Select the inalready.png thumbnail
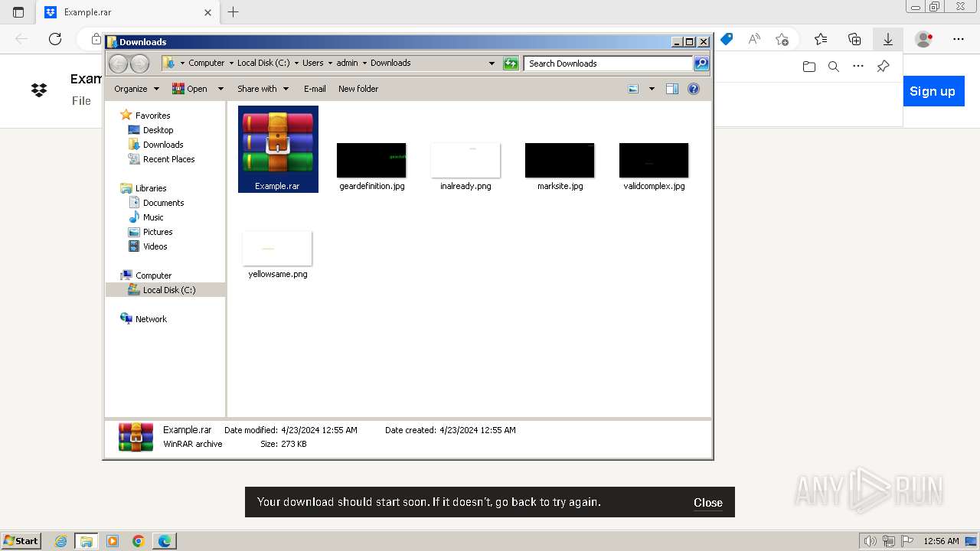 pos(465,166)
